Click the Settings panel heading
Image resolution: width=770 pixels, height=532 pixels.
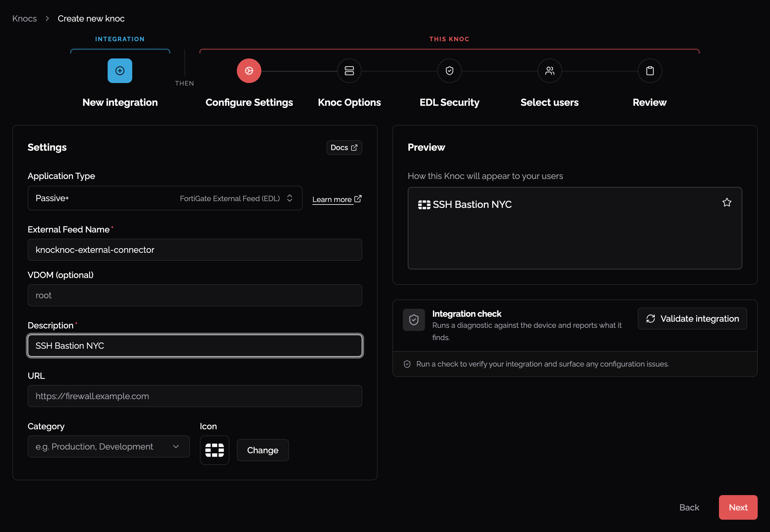47,147
